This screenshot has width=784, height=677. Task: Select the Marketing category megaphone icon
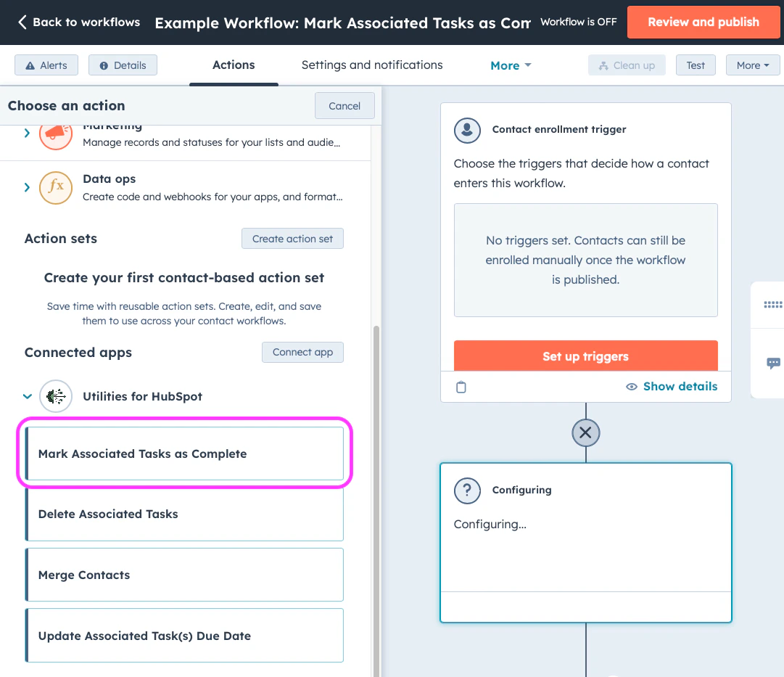56,133
